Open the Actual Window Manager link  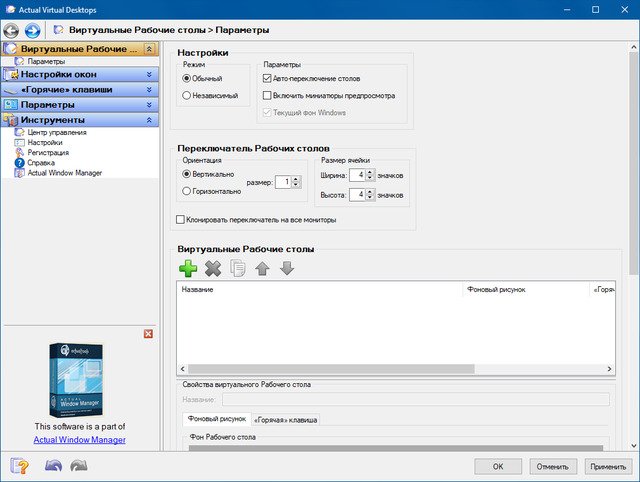pos(79,440)
